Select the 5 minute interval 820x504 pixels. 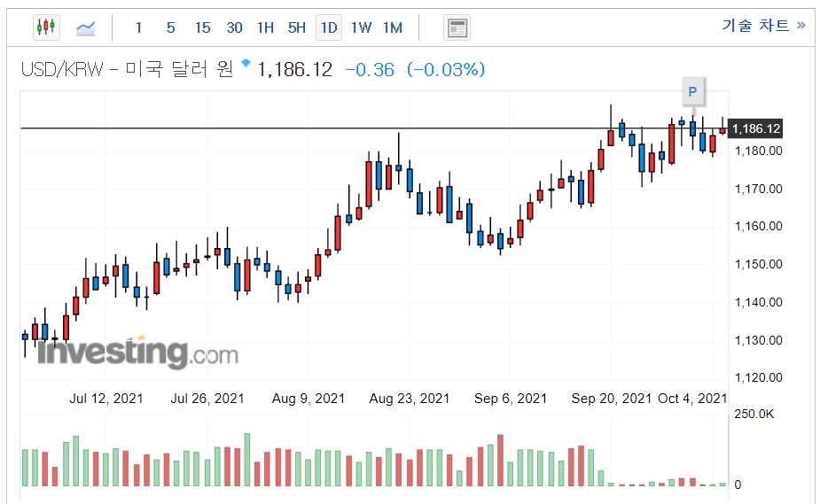[x=170, y=27]
